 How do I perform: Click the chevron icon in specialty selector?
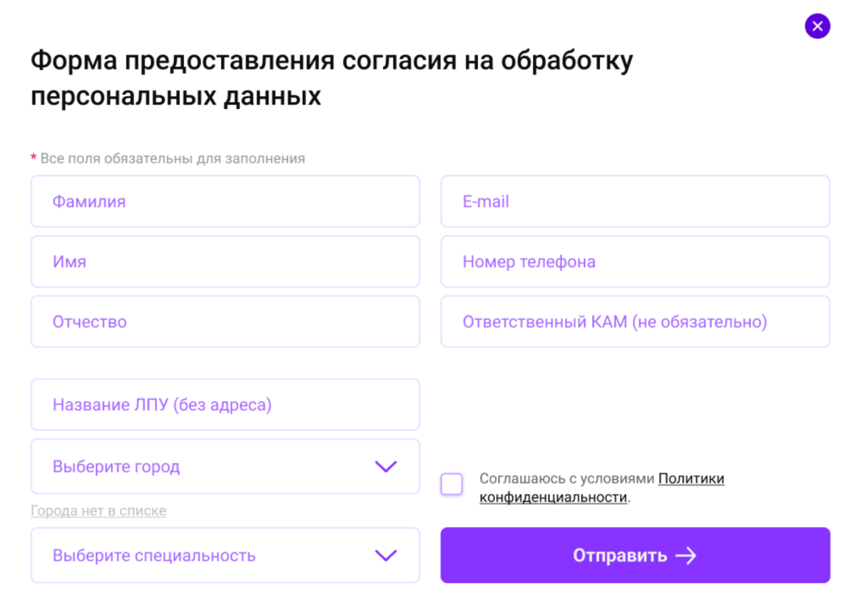pyautogui.click(x=386, y=555)
